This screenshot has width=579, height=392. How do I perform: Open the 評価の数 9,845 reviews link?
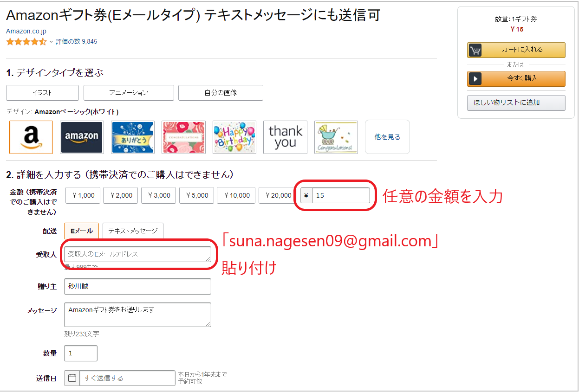pos(77,42)
